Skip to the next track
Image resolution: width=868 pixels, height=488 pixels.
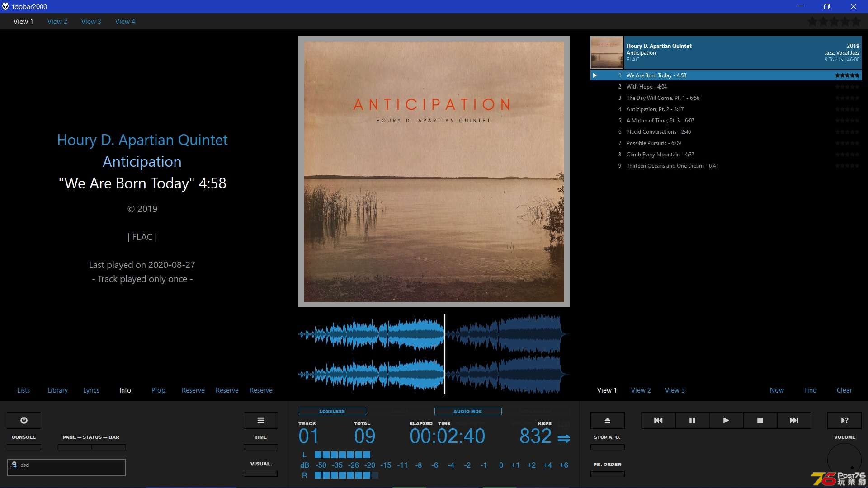pos(794,420)
